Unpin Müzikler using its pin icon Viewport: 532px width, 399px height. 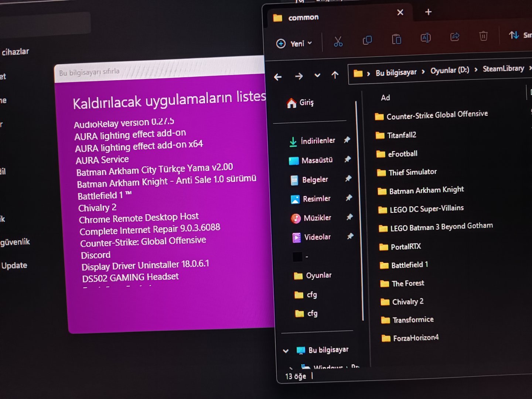349,217
